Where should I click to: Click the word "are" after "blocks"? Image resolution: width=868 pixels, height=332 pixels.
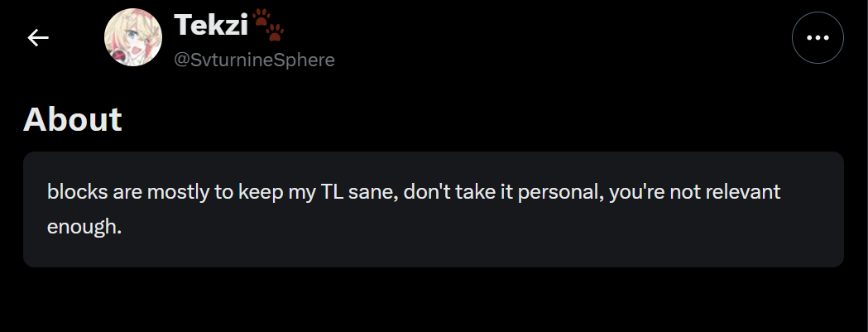tap(121, 192)
